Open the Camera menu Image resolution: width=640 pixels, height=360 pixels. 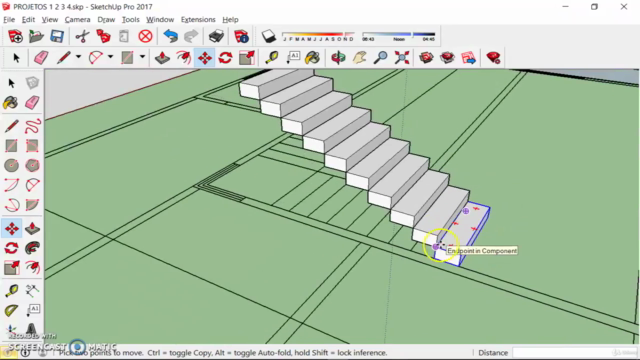78,20
